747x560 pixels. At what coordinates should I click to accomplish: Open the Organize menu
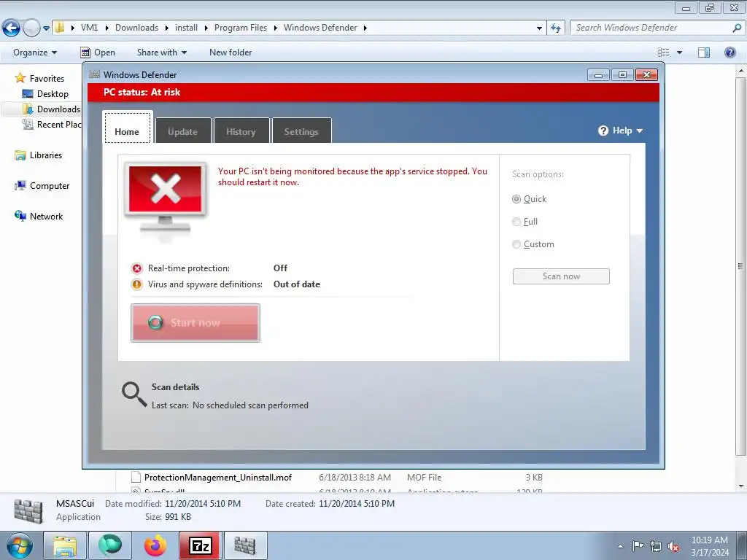[x=35, y=52]
